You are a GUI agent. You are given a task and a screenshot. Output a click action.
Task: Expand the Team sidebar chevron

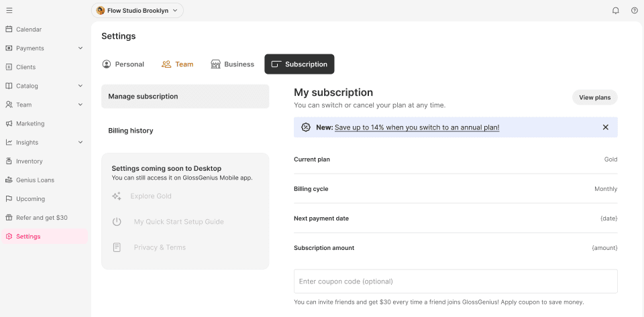80,105
